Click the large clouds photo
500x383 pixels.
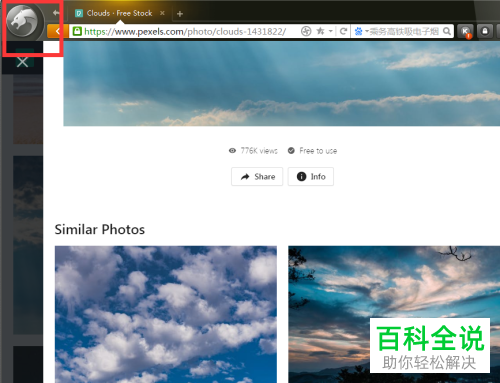click(x=282, y=83)
